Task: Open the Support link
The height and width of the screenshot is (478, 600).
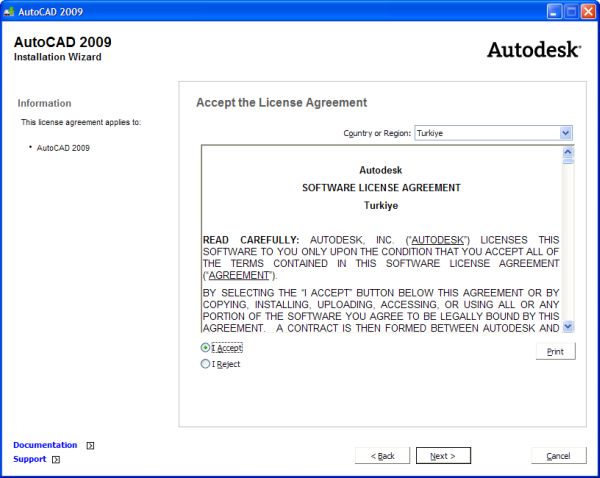Action: (29, 459)
